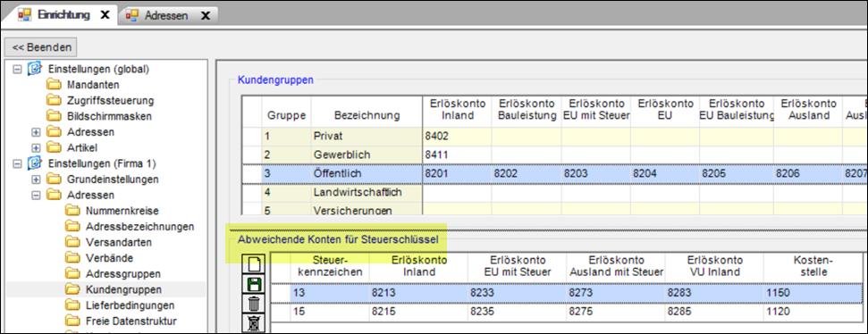
Task: Click the << Beenden button
Action: pos(41,47)
